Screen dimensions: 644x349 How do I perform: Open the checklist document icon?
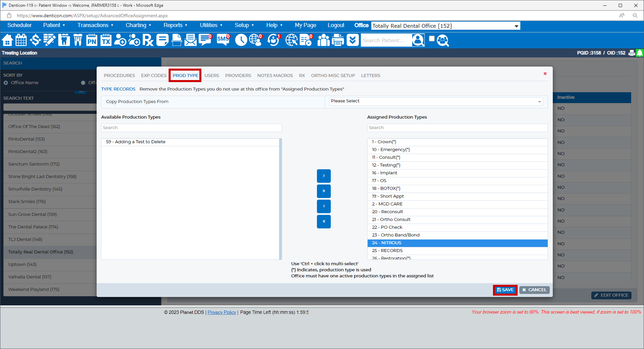pyautogui.click(x=306, y=40)
